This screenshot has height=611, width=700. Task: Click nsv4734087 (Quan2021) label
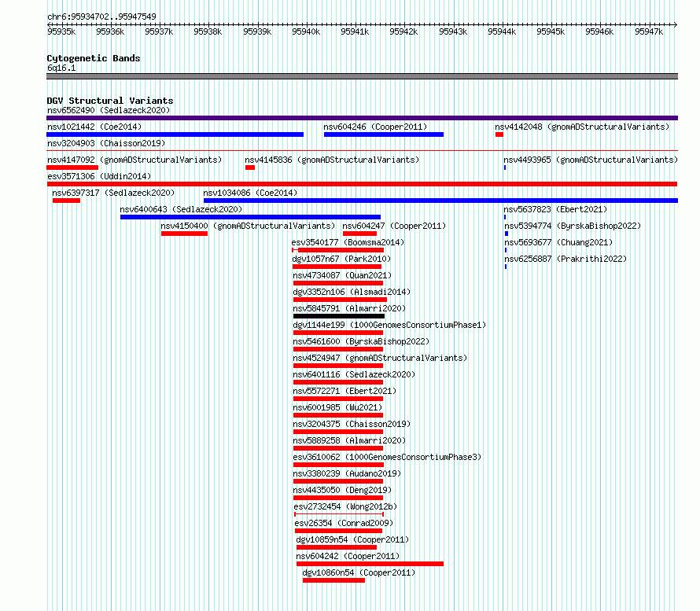(x=342, y=275)
